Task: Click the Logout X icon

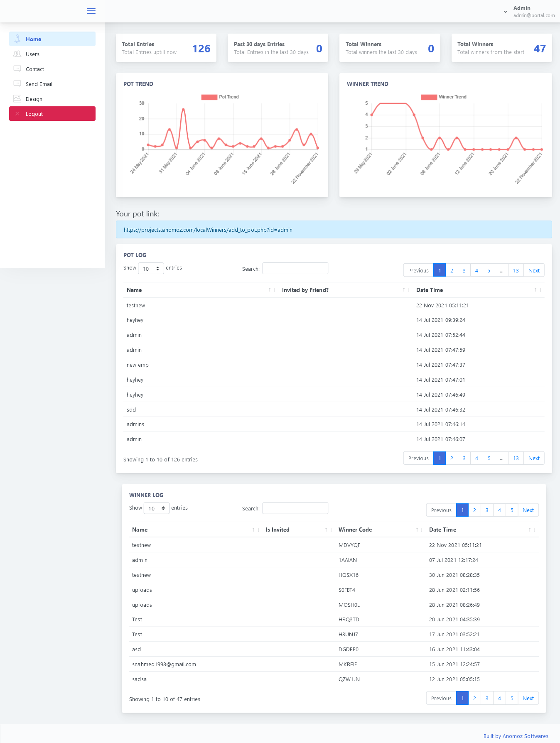Action: [x=17, y=114]
